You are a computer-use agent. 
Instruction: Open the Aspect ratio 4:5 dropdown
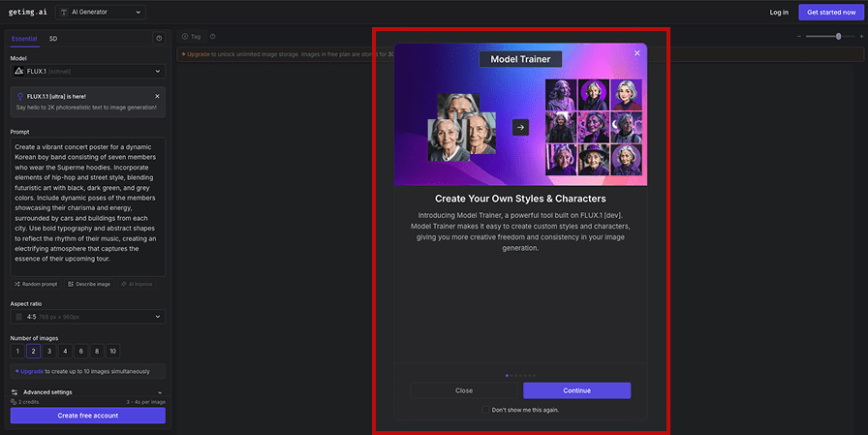[87, 316]
